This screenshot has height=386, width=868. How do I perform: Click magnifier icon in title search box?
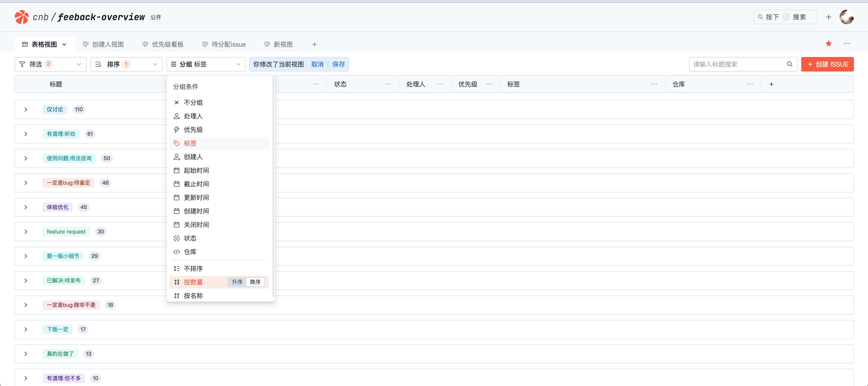pos(790,64)
